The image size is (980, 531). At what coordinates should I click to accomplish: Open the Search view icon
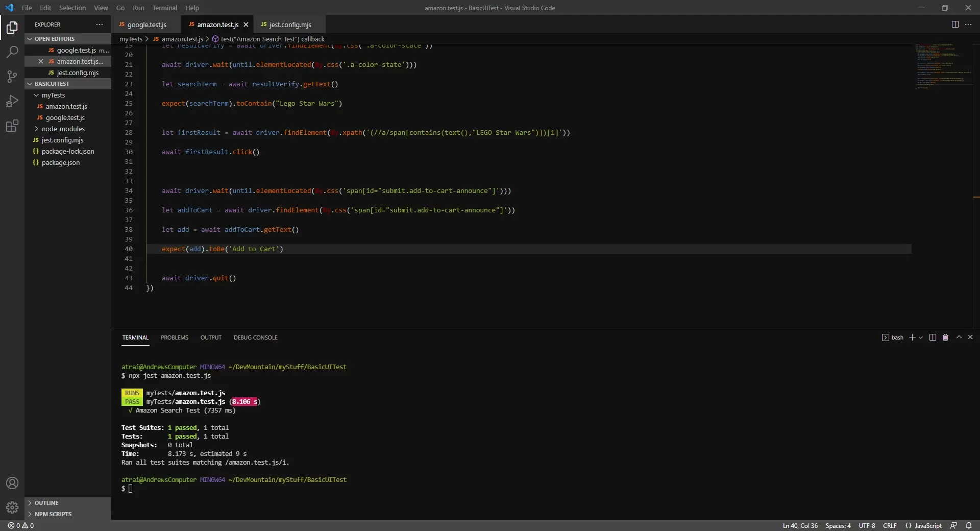pyautogui.click(x=12, y=52)
